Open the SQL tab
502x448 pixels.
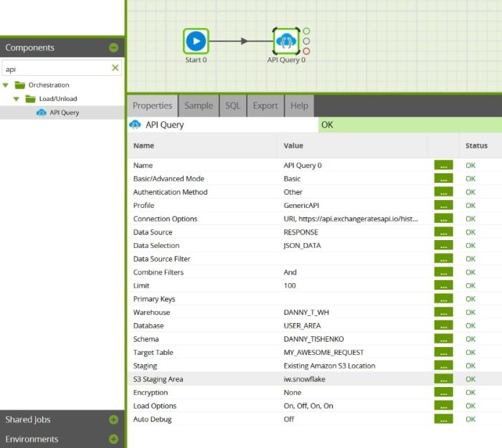pos(233,105)
